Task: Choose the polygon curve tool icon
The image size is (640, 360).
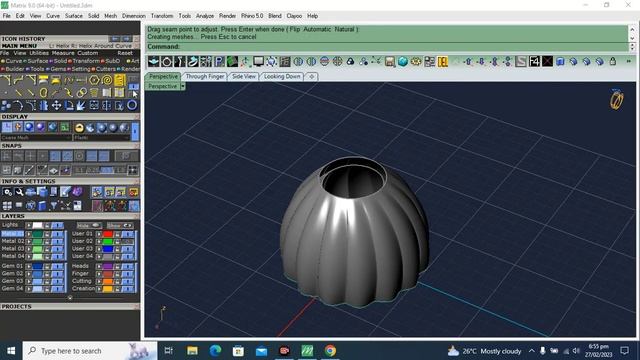Action: point(94,80)
